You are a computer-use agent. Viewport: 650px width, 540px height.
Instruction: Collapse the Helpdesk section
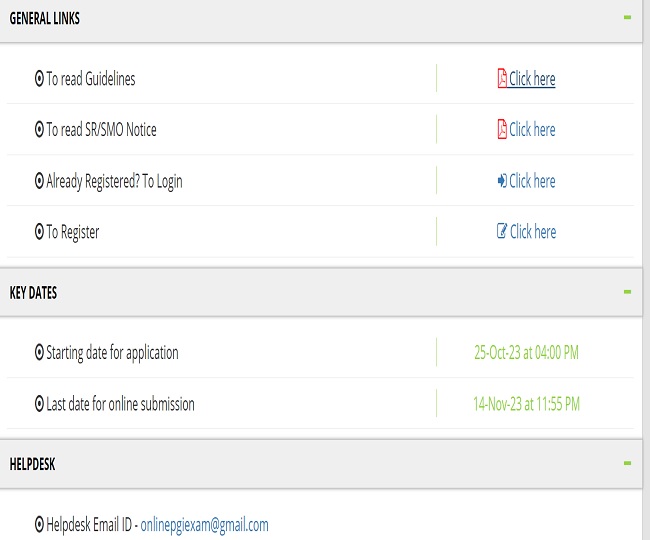[x=627, y=463]
